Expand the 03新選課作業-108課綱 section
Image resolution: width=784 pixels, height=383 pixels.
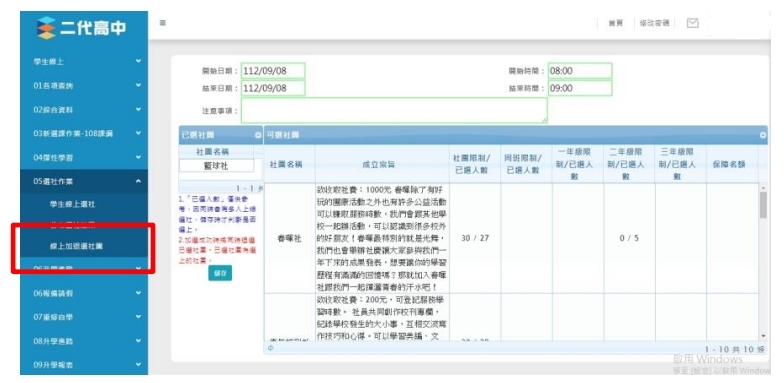click(84, 134)
